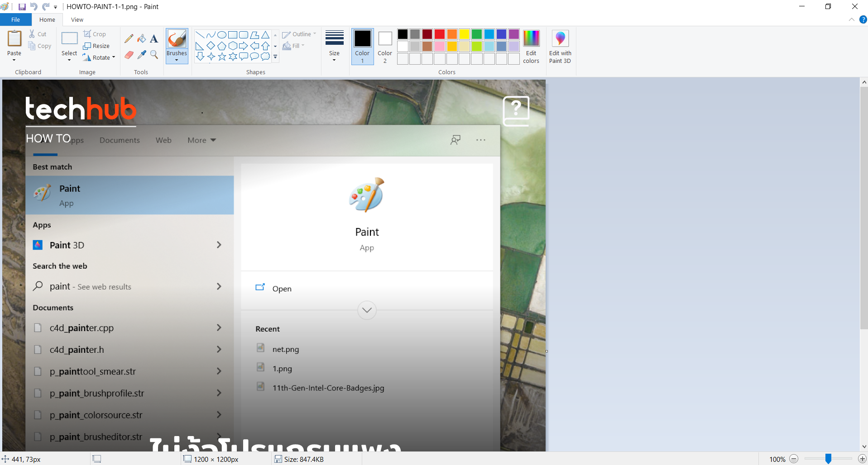The height and width of the screenshot is (465, 868).
Task: Expand the Rotate dropdown
Action: point(114,57)
